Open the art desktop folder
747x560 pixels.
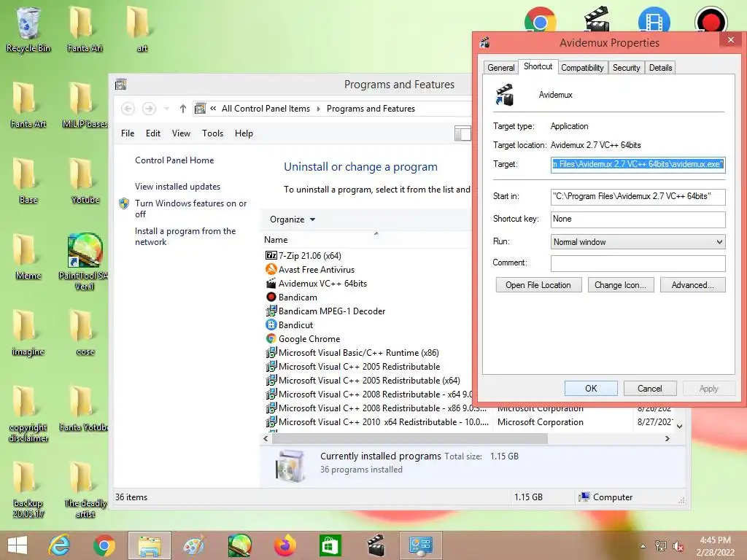pos(142,28)
